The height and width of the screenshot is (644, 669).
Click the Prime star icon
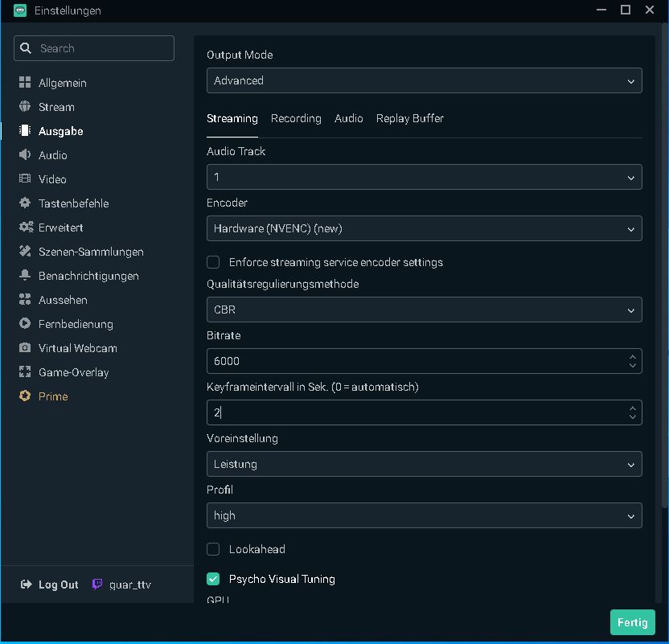click(x=24, y=396)
